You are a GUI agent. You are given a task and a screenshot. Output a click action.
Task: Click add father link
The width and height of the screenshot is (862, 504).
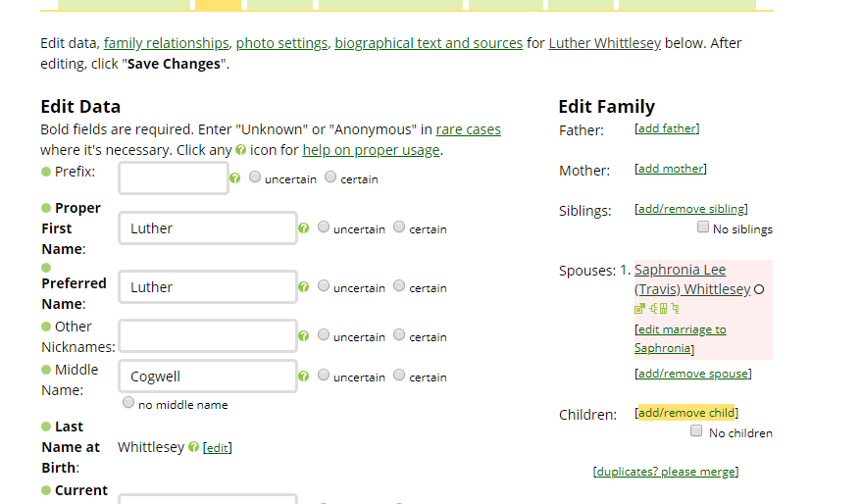point(668,128)
